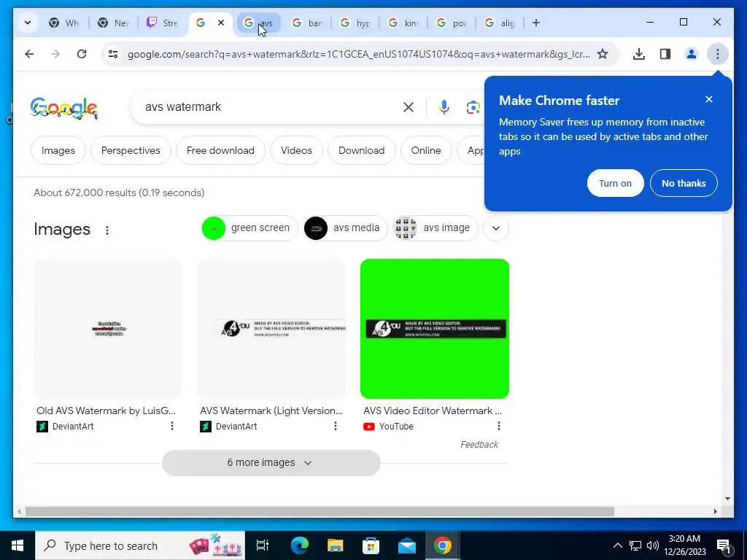Expand 6 more images
747x560 pixels.
[271, 463]
